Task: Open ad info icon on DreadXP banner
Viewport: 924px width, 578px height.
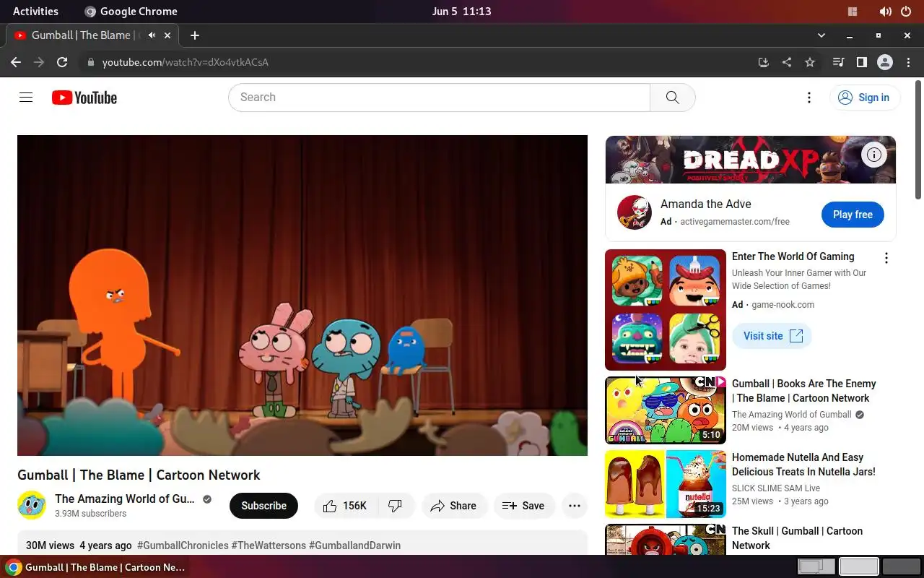Action: 873,155
